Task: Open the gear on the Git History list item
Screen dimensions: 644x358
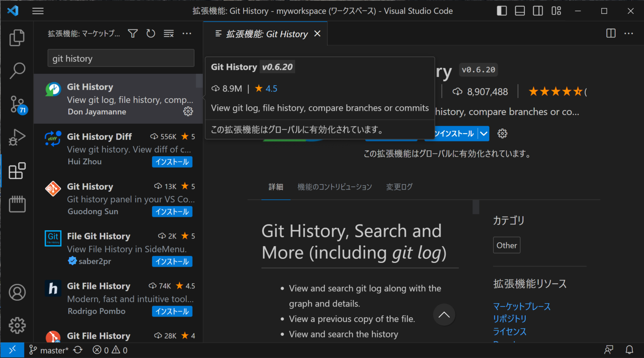Action: pos(188,111)
